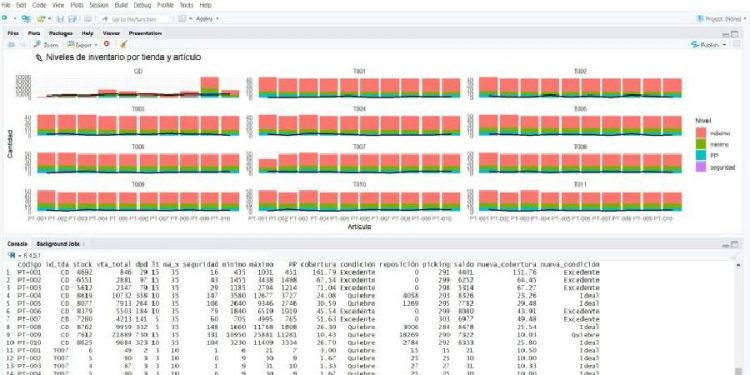Close the Background Jobs tab
The height and width of the screenshot is (375, 750).
(84, 244)
